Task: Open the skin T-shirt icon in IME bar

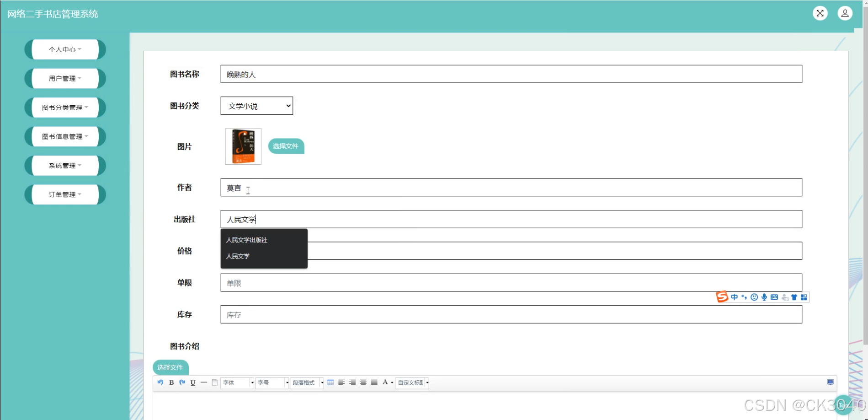Action: (794, 297)
